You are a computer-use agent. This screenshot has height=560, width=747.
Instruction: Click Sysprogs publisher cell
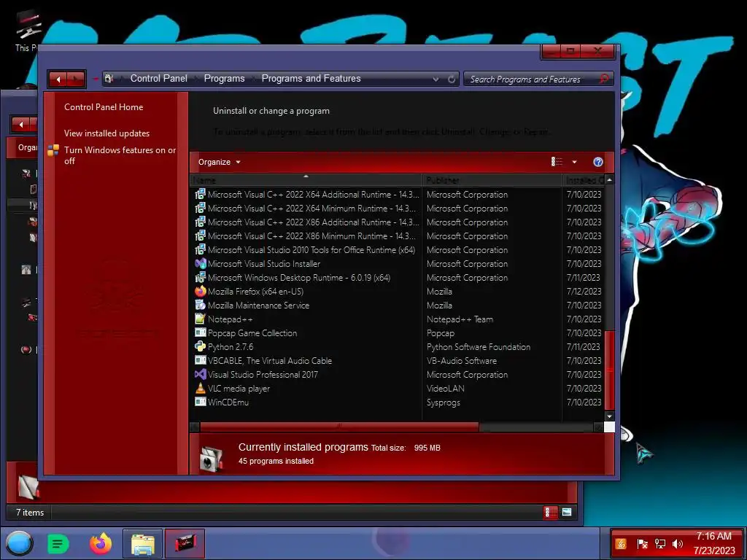pos(443,402)
